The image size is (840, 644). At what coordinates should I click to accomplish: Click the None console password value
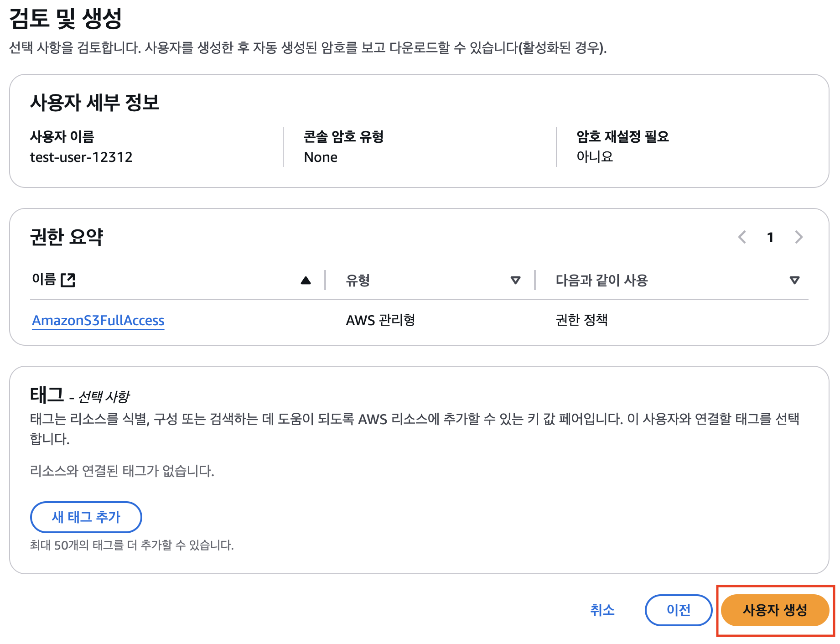tap(321, 157)
